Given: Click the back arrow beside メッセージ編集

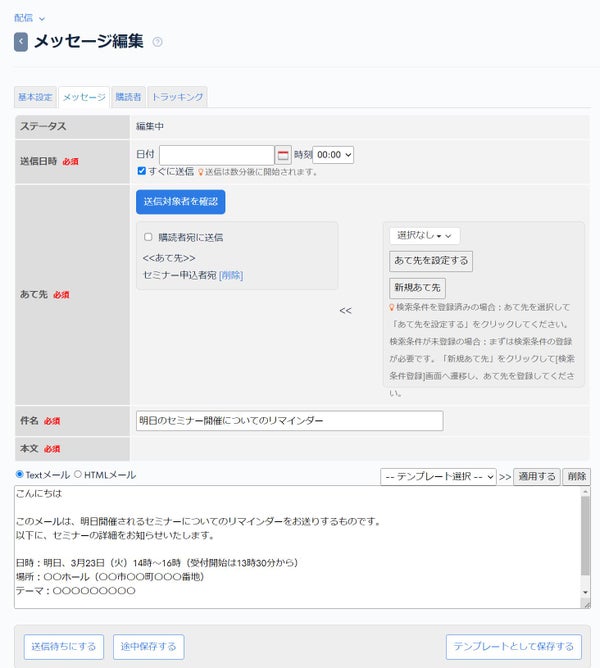Looking at the screenshot, I should click(x=21, y=42).
